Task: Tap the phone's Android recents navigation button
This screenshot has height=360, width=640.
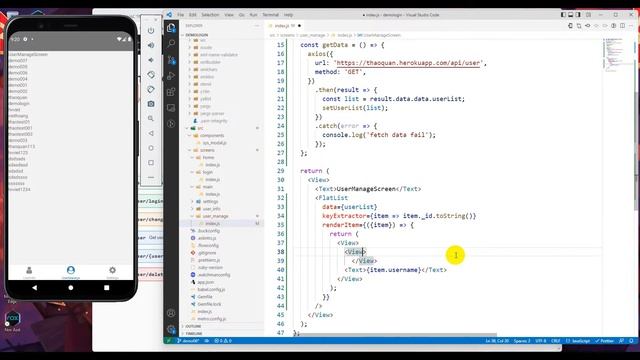Action: coord(107,288)
